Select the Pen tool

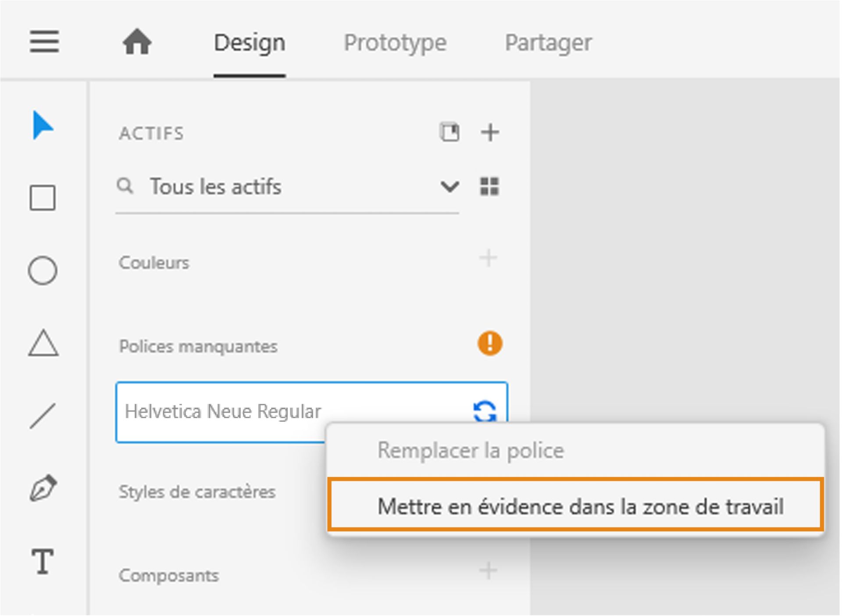(x=43, y=487)
